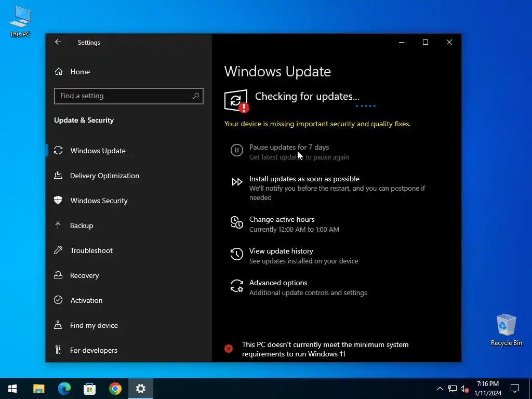The width and height of the screenshot is (532, 399).
Task: Click the Update & Security heading
Action: 84,120
